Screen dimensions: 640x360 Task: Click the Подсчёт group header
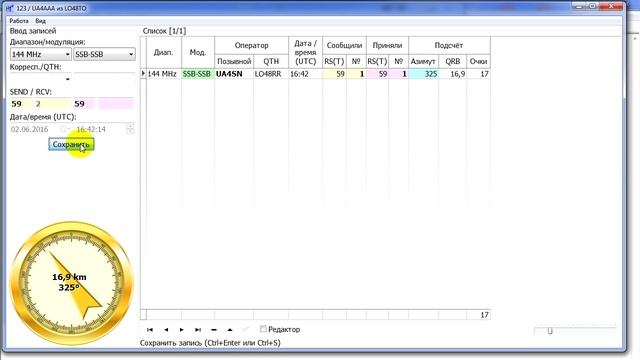tap(449, 46)
